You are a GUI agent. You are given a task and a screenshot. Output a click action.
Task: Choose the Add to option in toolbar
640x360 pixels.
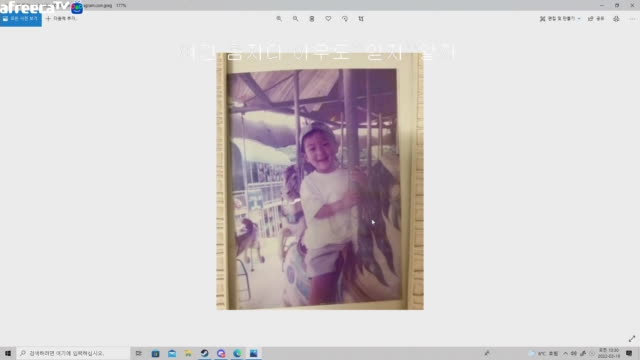(61, 19)
